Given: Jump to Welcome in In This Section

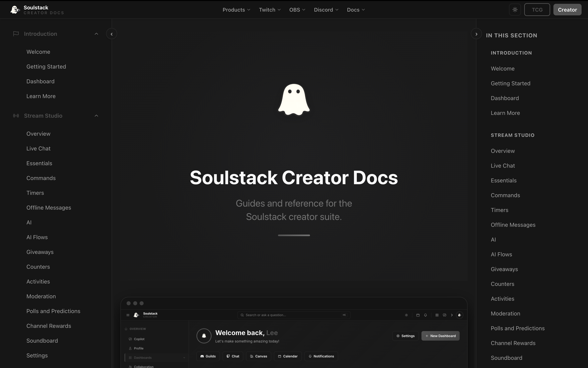Looking at the screenshot, I should pos(503,69).
